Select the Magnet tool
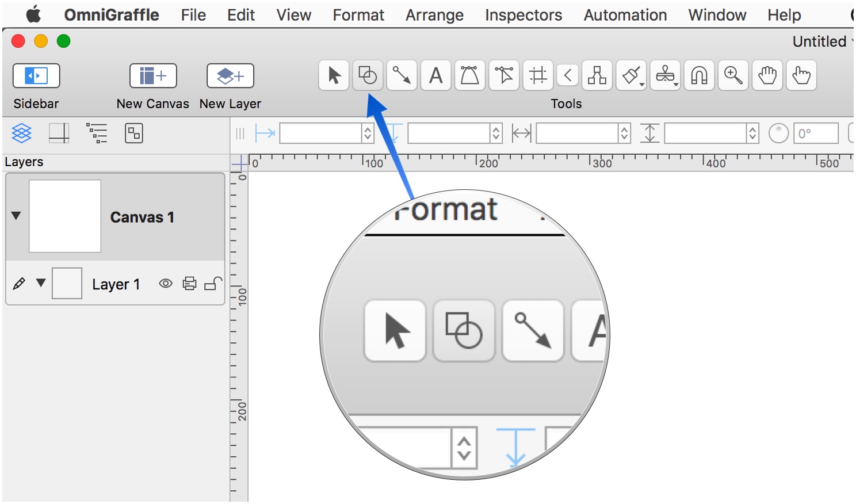The image size is (856, 504). 699,75
